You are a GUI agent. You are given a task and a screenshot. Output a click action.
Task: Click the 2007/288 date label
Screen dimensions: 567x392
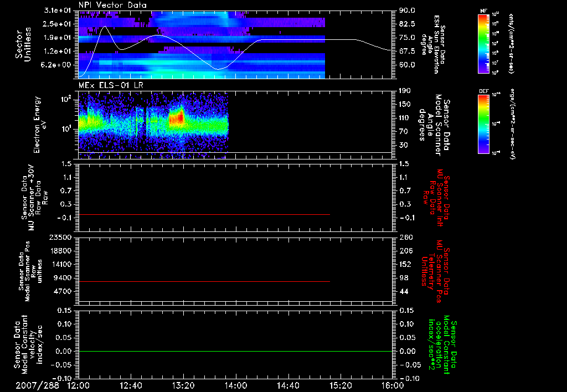(37, 385)
